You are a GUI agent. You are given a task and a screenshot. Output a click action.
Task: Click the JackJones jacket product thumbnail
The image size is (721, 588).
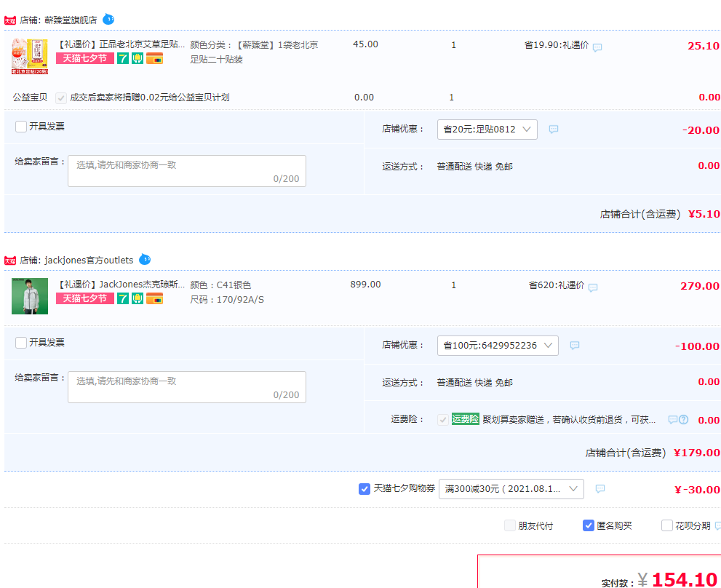click(30, 296)
